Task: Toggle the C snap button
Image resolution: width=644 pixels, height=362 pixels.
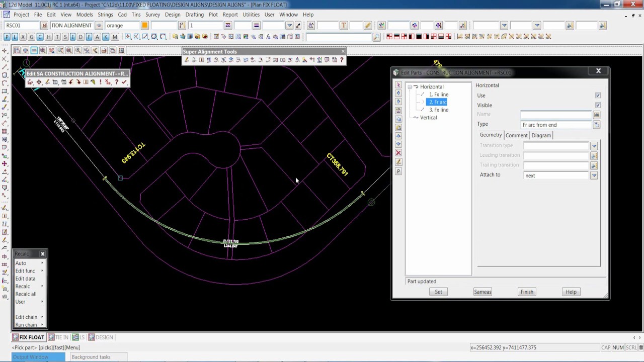Action: tap(40, 37)
